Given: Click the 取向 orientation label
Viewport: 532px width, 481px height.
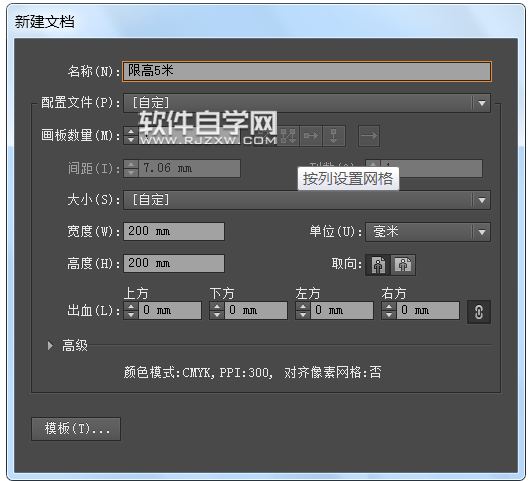Looking at the screenshot, I should pyautogui.click(x=346, y=264).
